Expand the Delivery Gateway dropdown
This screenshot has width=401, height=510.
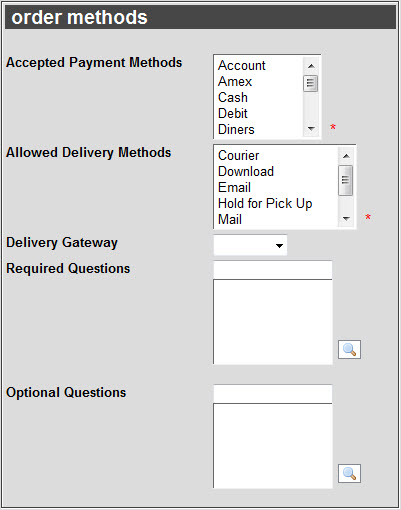(x=250, y=245)
